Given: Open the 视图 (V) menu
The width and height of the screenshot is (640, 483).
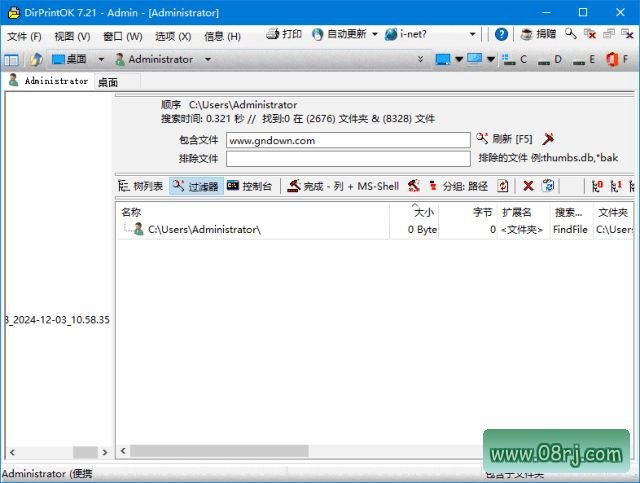Looking at the screenshot, I should click(72, 37).
